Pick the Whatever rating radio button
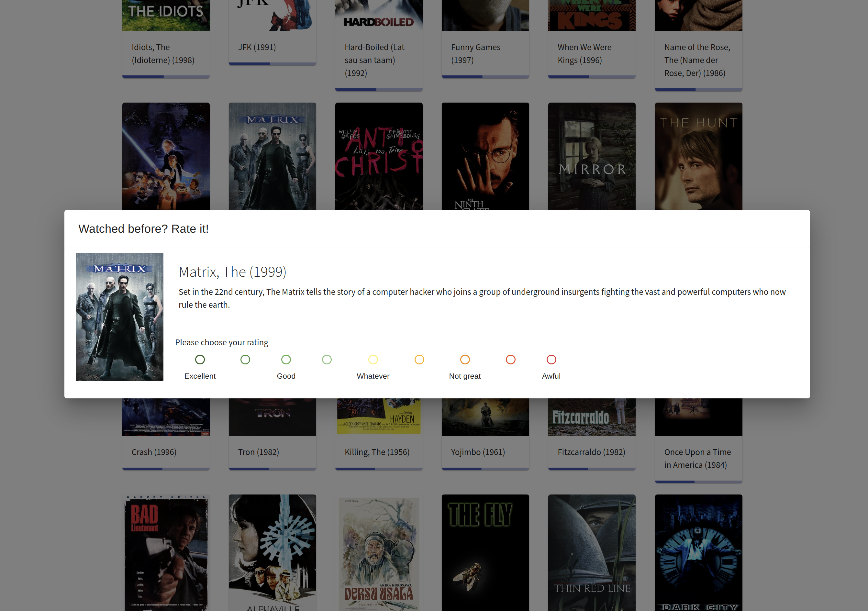The width and height of the screenshot is (868, 611). pyautogui.click(x=373, y=360)
